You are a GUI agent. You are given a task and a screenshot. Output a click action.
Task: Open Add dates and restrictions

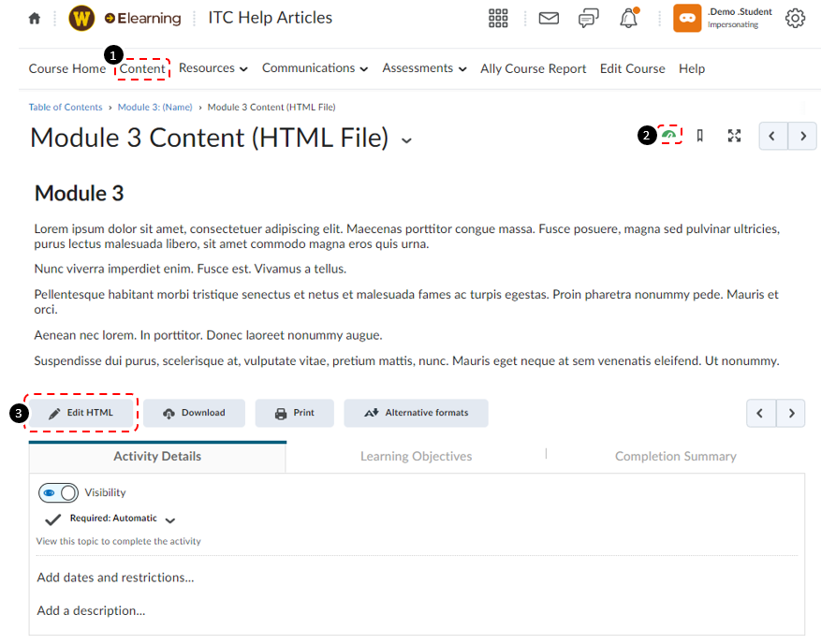114,578
